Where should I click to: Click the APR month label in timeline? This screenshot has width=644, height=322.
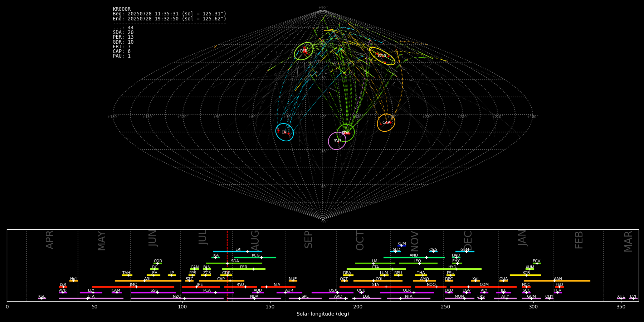click(50, 239)
